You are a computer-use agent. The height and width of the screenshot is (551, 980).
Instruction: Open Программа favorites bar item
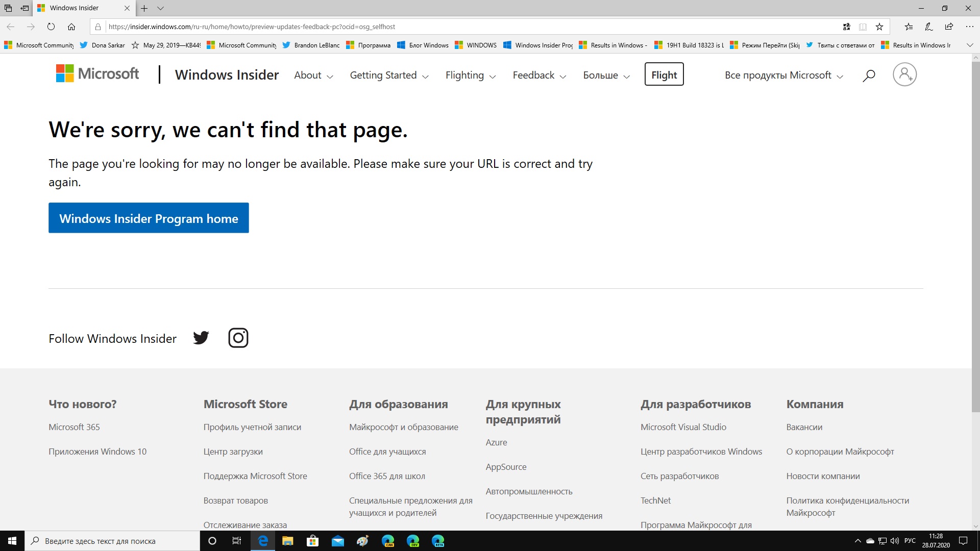coord(368,45)
